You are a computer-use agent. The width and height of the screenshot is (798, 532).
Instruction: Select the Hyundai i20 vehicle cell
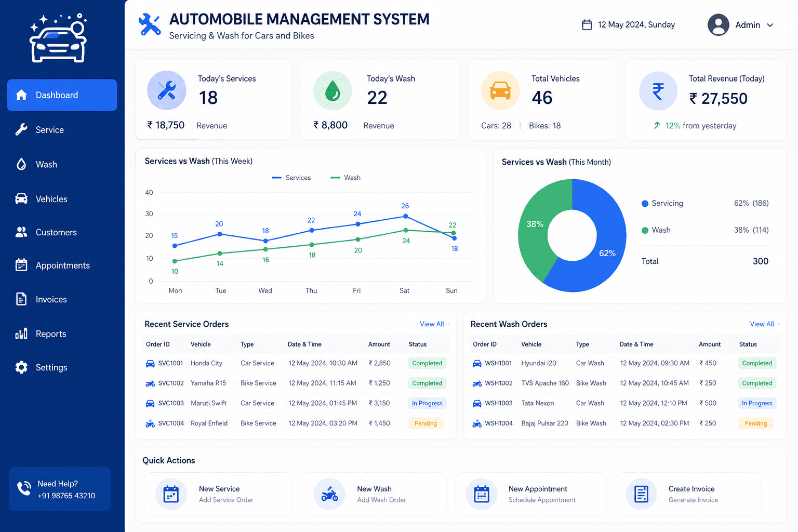[x=539, y=363]
